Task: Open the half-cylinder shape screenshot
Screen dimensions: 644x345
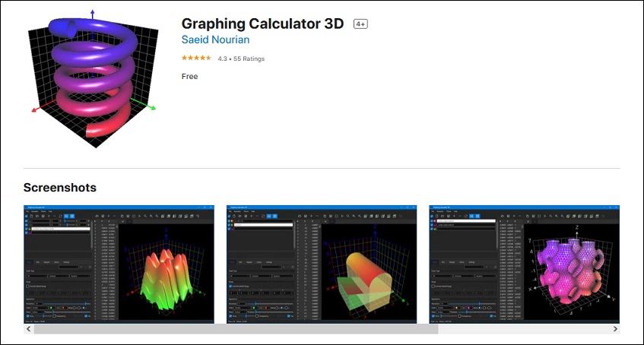Action: (x=322, y=264)
